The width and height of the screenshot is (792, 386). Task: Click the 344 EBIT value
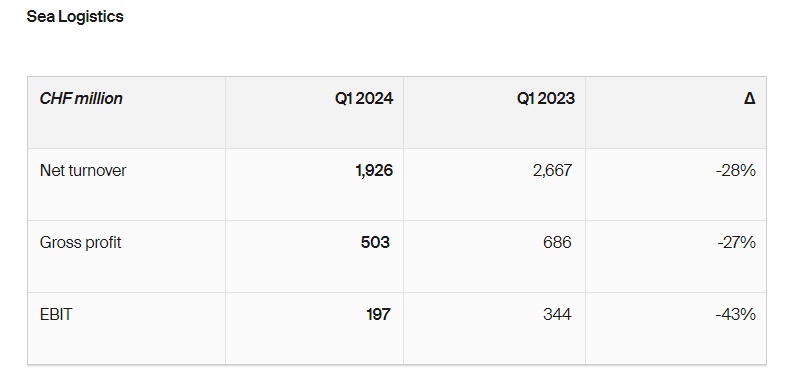557,314
